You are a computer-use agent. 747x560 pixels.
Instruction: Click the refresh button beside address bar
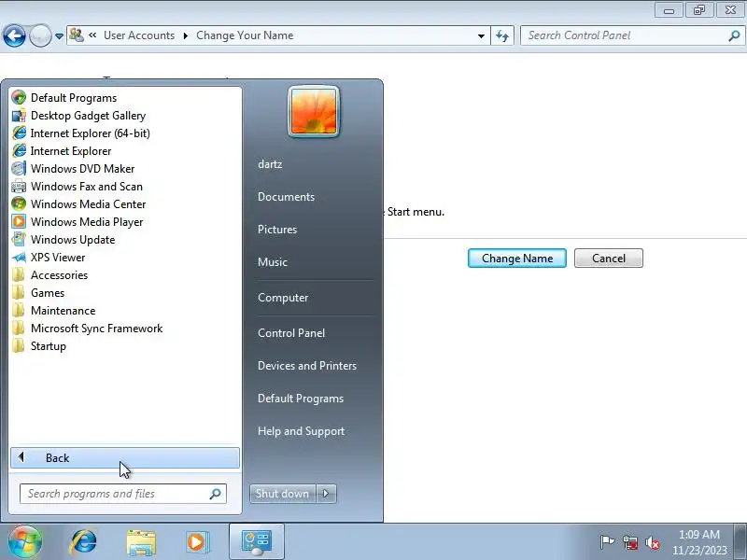pyautogui.click(x=502, y=35)
